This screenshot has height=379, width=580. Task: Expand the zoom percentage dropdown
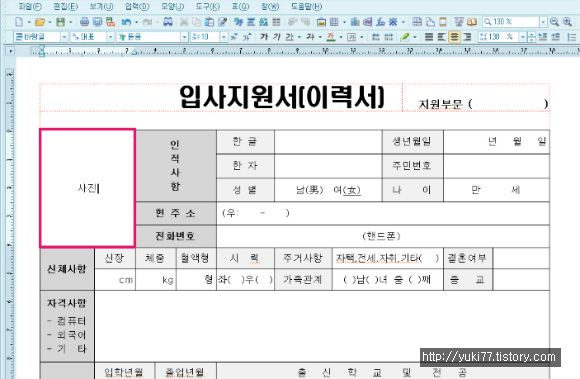pyautogui.click(x=543, y=22)
